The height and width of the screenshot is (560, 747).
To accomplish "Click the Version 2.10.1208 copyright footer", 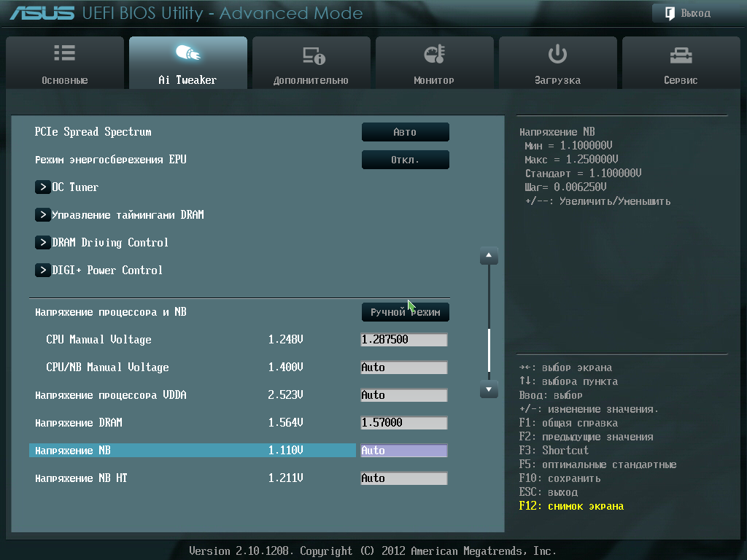I will pyautogui.click(x=373, y=551).
